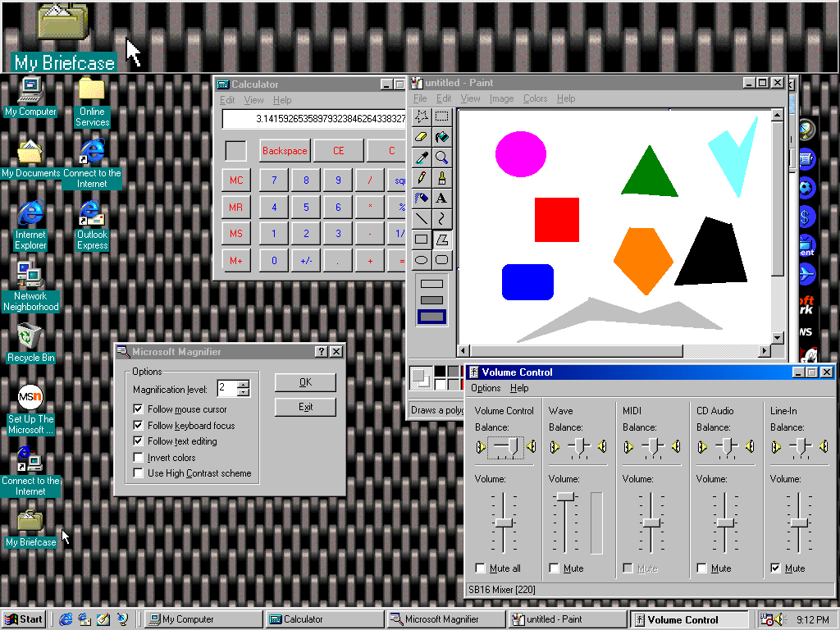Select the Ellipse tool in Paint
Screen dimensions: 840x630
(422, 260)
